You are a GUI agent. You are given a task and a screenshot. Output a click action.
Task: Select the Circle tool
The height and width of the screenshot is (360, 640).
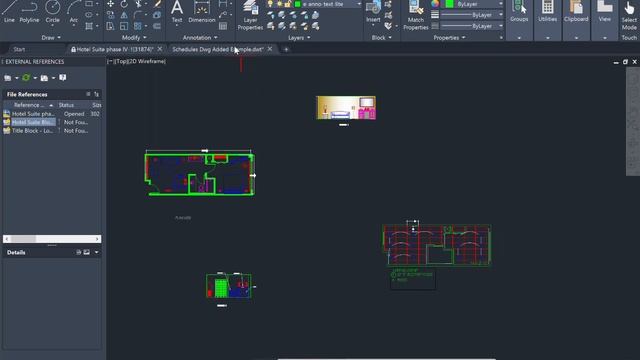point(52,11)
